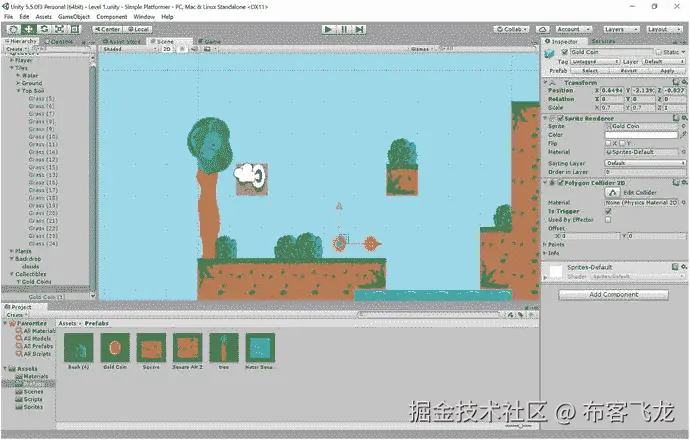Enable Flip X checkbox
The width and height of the screenshot is (690, 440).
click(x=608, y=143)
